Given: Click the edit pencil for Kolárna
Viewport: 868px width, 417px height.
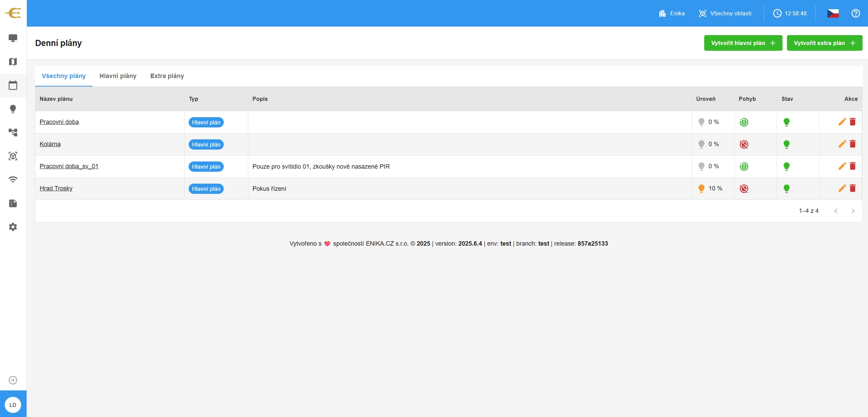Looking at the screenshot, I should click(x=842, y=144).
